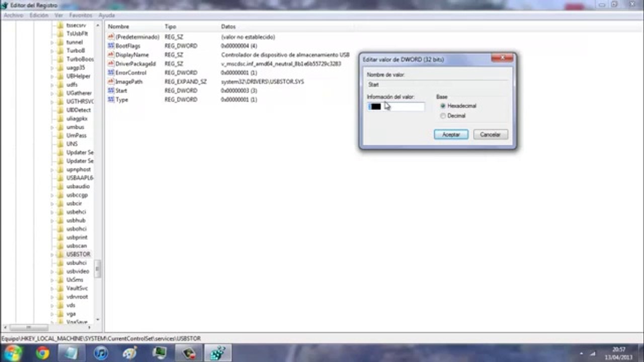Show hidden system tray icons
644x362 pixels.
[x=581, y=353]
